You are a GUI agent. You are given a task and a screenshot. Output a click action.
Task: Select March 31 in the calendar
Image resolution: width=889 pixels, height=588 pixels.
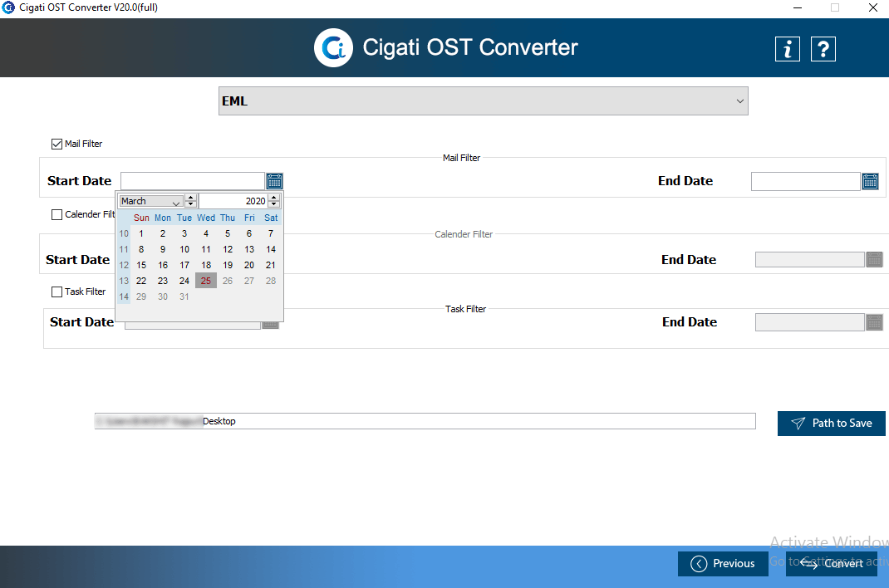tap(184, 296)
